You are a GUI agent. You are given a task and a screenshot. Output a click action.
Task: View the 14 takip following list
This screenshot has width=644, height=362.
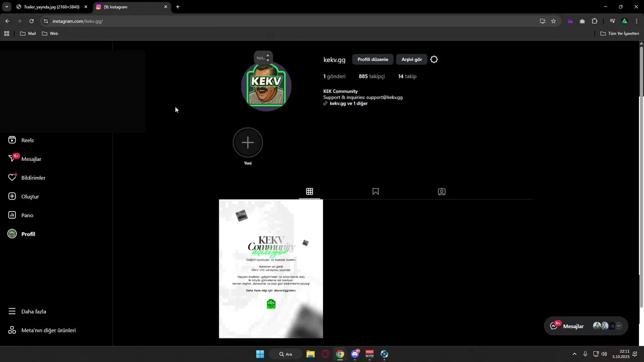coord(407,76)
